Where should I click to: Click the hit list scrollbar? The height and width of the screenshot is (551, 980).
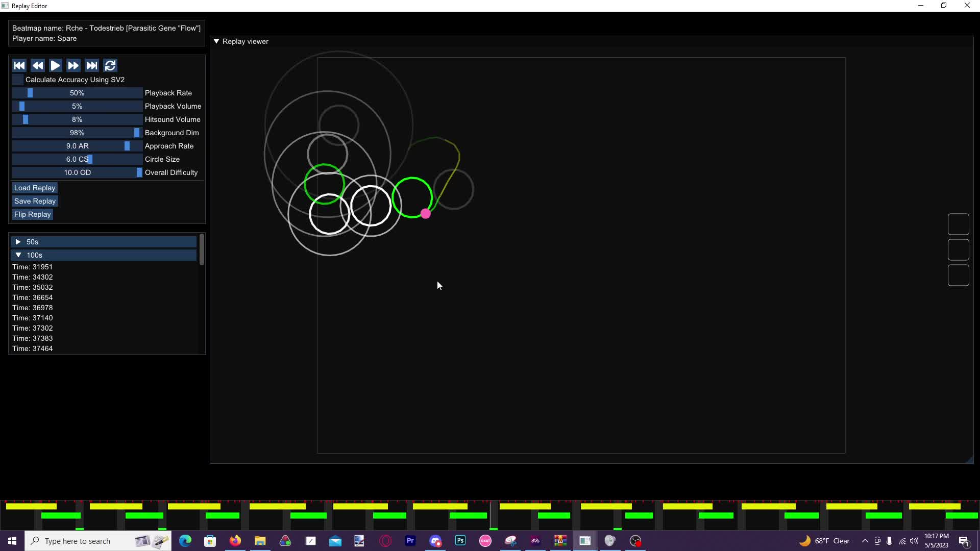click(202, 249)
